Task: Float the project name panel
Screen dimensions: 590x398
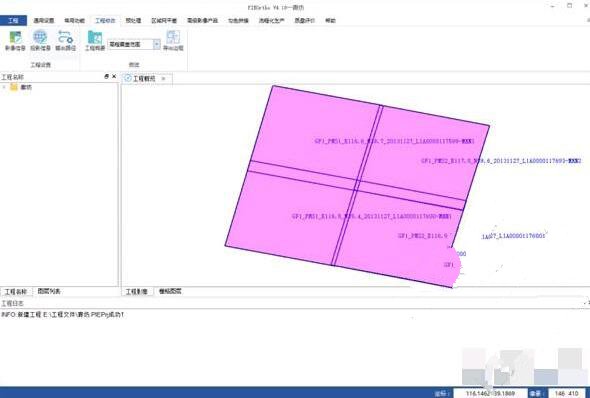Action: tap(106, 76)
